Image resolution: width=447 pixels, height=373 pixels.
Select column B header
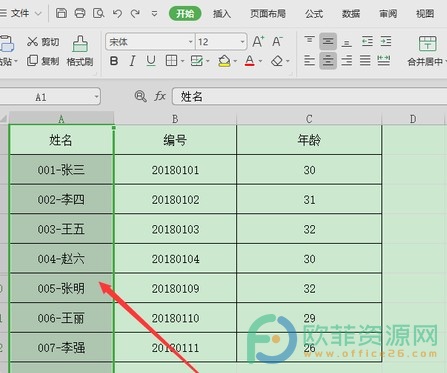[175, 119]
